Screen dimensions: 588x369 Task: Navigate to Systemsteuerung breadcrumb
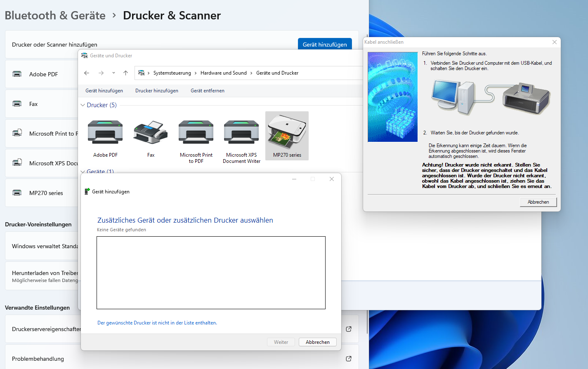(x=172, y=73)
